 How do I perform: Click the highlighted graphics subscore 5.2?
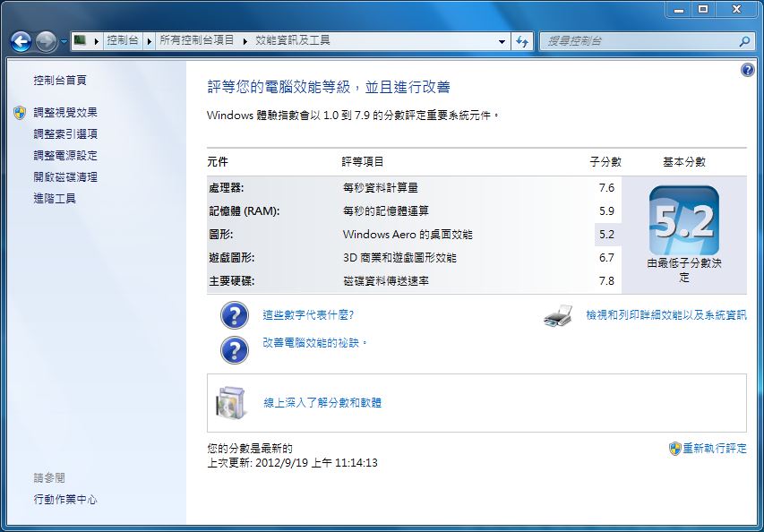pyautogui.click(x=606, y=235)
